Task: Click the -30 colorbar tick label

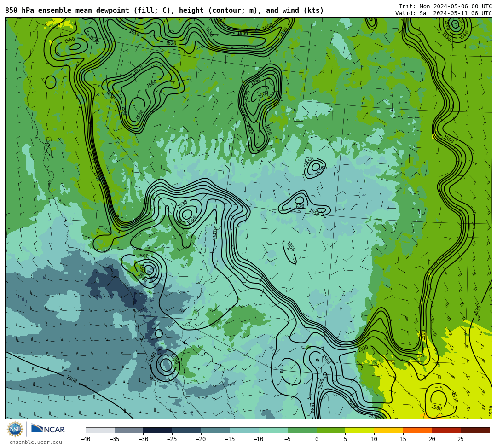Action: (143, 439)
